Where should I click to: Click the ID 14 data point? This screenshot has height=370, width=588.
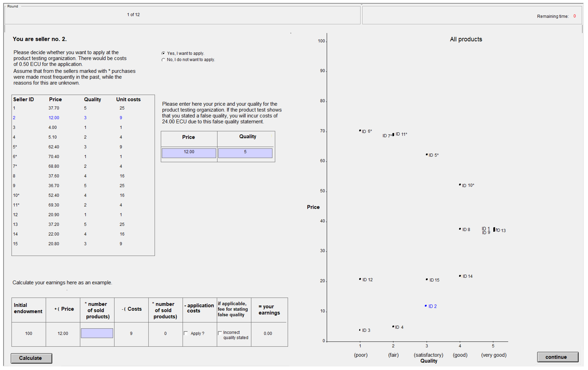coord(460,276)
